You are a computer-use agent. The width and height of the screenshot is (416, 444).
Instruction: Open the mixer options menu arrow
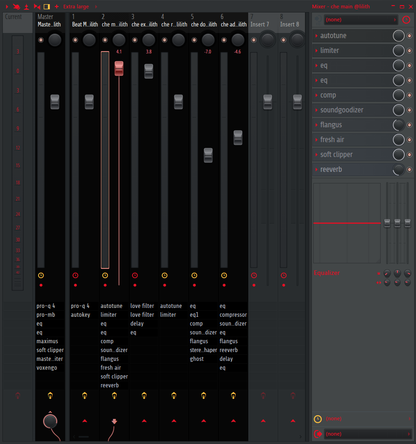tap(7, 6)
